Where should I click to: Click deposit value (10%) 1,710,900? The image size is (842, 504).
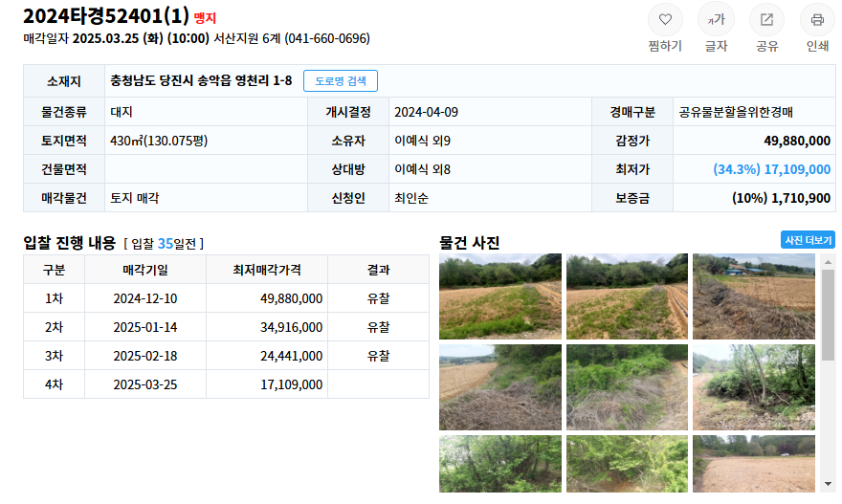coord(781,198)
